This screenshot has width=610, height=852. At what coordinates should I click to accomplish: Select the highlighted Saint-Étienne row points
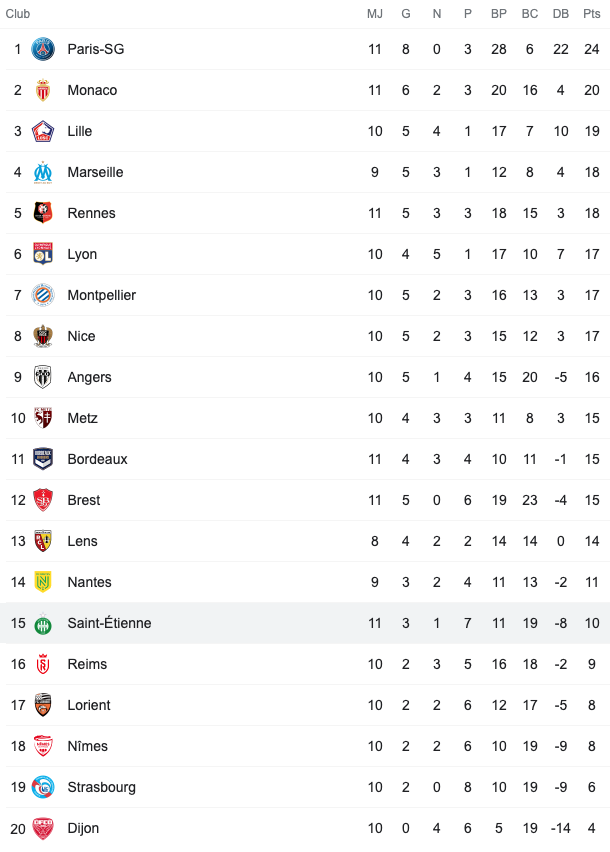click(x=592, y=623)
